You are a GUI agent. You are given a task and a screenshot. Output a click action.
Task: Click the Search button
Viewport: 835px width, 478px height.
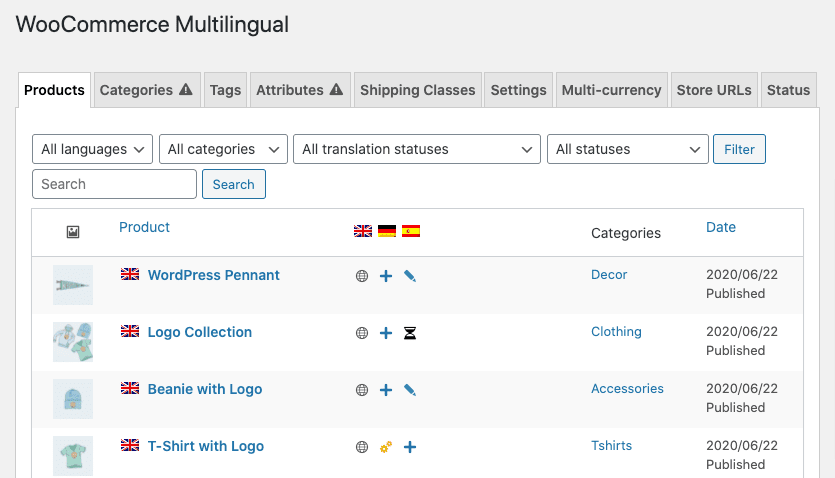[234, 184]
